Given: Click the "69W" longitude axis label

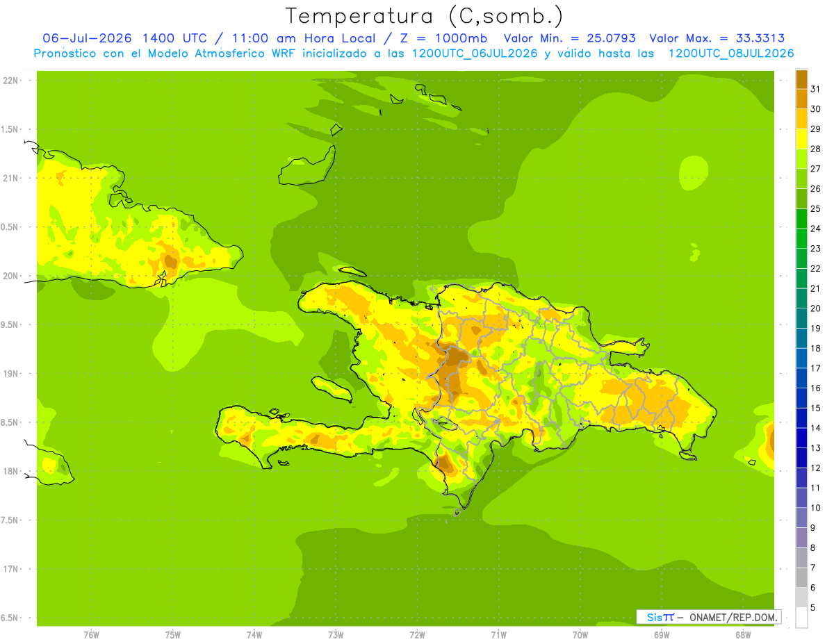Looking at the screenshot, I should (x=662, y=635).
